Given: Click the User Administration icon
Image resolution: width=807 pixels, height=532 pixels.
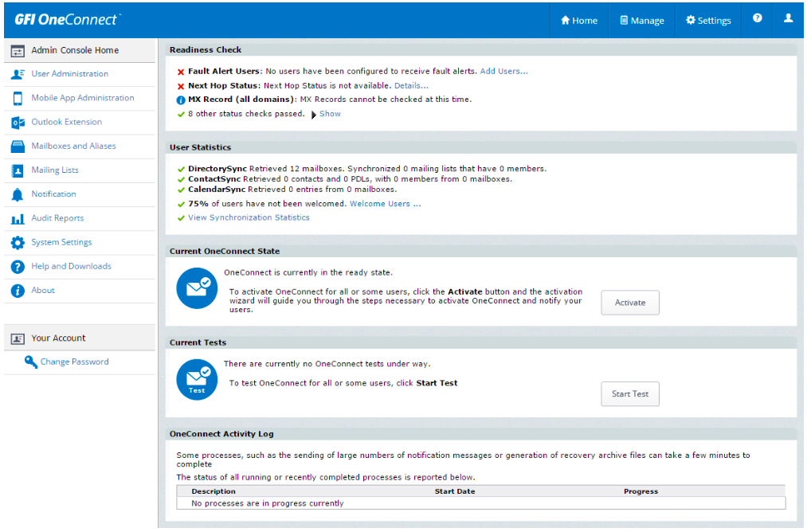Looking at the screenshot, I should (x=18, y=74).
